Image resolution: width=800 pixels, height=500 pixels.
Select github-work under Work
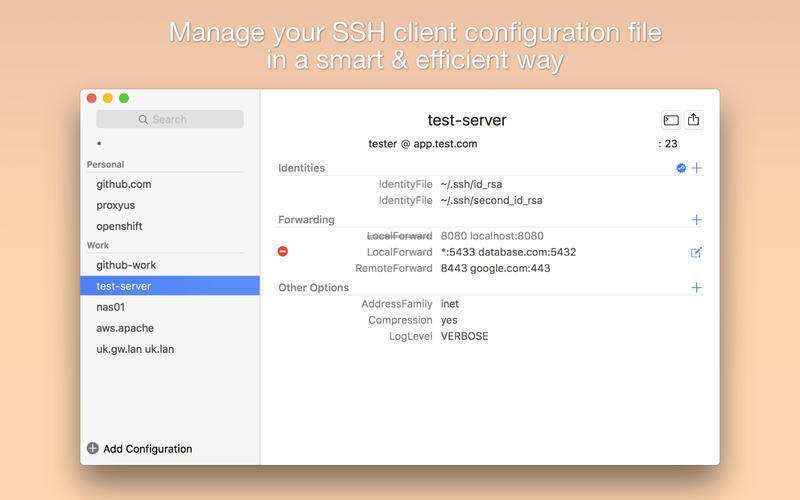[126, 265]
